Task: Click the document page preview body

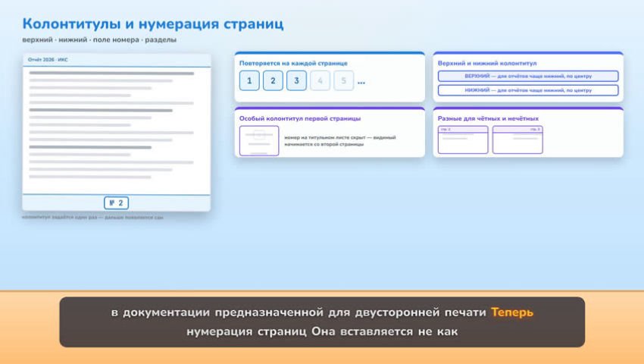Action: 117,130
